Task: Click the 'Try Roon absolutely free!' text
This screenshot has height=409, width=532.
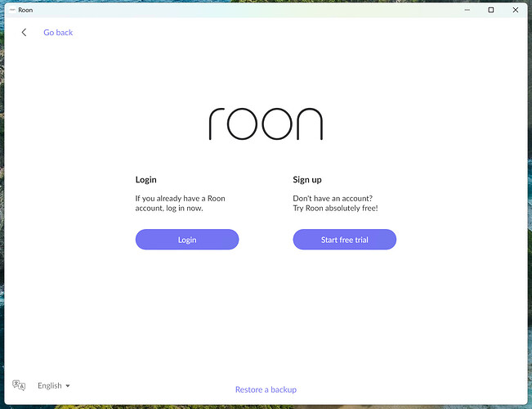Action: coord(335,208)
